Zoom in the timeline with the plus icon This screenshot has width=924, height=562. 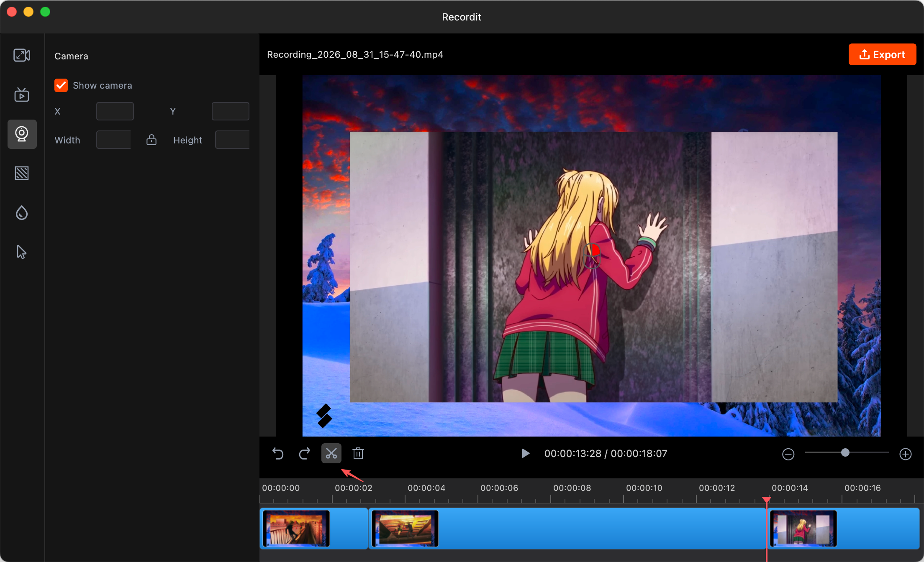coord(906,454)
